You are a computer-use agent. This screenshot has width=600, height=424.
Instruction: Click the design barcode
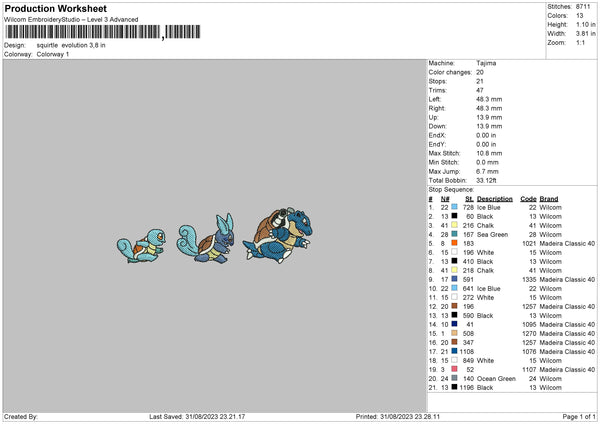point(103,32)
